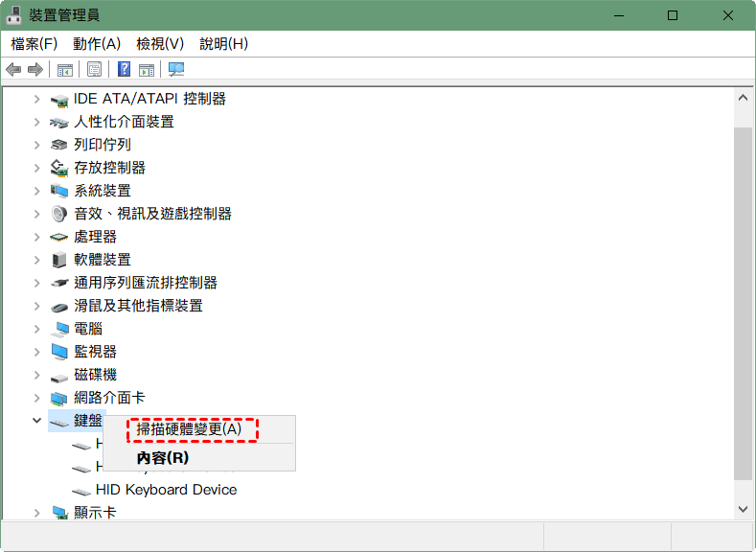Click the 顯示卡 display adapter icon

click(59, 513)
